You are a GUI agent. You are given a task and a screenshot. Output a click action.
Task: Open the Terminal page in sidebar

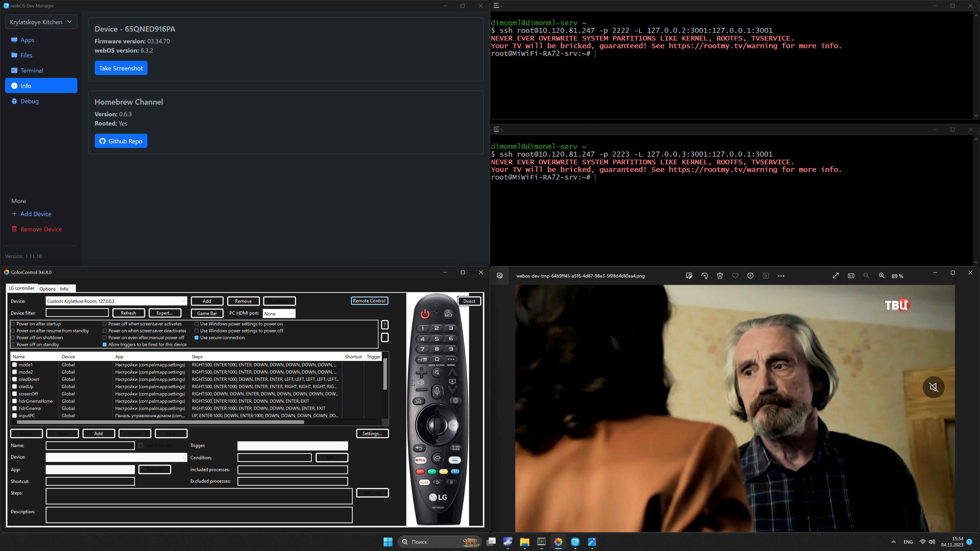point(32,71)
